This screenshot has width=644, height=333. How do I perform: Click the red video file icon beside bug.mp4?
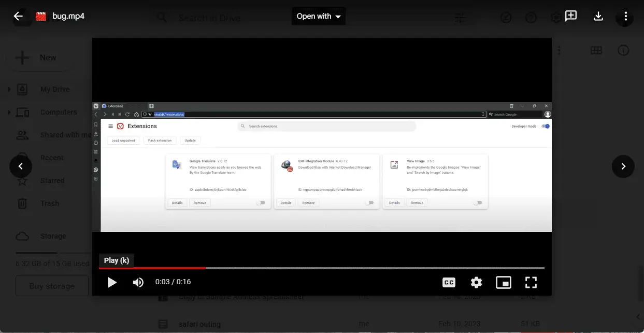[41, 16]
